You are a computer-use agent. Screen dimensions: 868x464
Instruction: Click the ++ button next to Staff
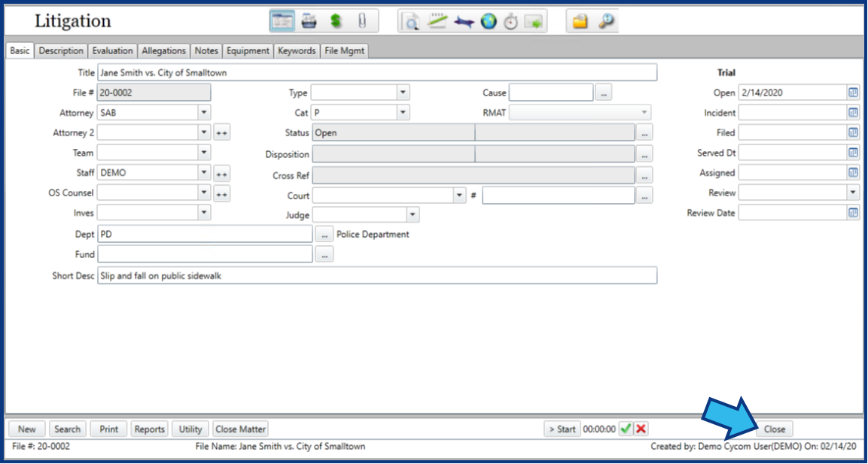pyautogui.click(x=222, y=174)
